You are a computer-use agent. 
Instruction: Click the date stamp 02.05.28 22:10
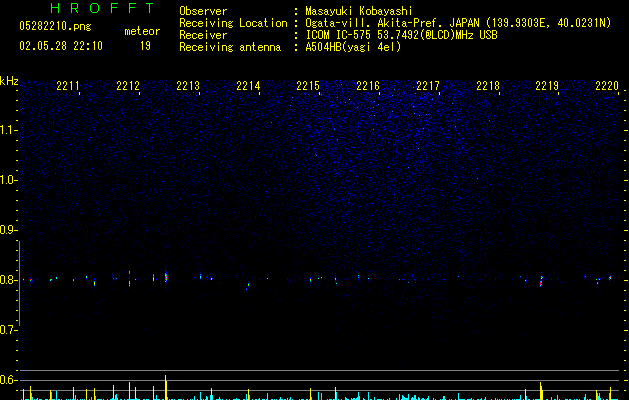[x=61, y=46]
